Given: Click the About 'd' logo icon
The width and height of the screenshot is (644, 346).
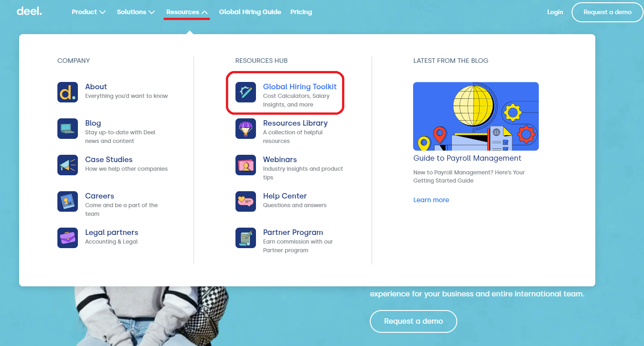Looking at the screenshot, I should coord(67,92).
